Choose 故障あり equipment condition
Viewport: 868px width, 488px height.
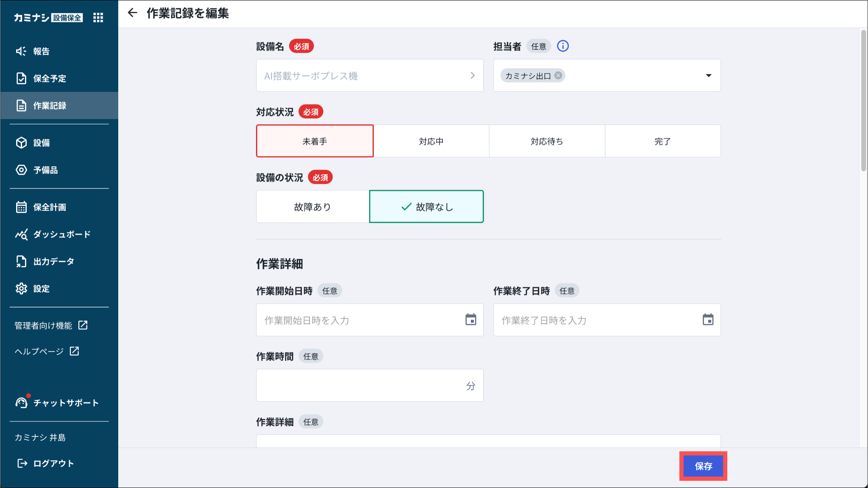[313, 207]
